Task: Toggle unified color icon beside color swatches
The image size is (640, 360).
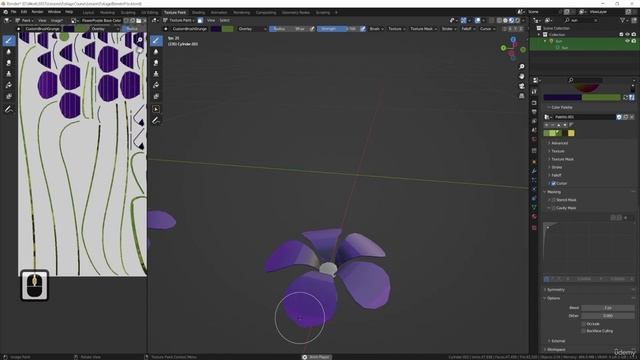Action: click(x=632, y=97)
